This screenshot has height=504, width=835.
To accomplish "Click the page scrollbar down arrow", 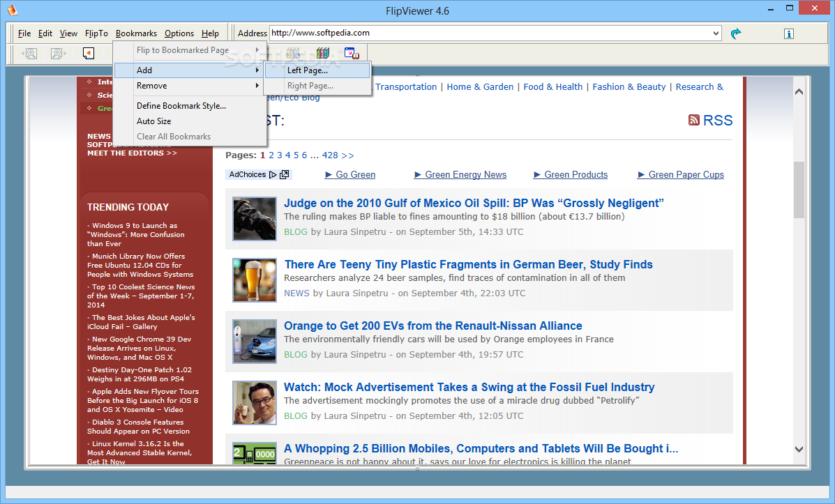I will coord(799,449).
